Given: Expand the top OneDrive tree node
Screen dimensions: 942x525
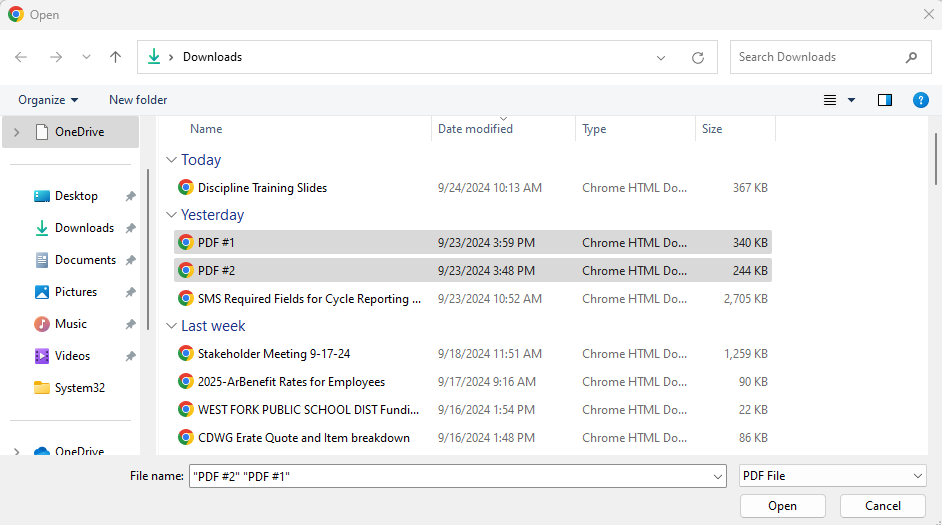Looking at the screenshot, I should pos(17,132).
